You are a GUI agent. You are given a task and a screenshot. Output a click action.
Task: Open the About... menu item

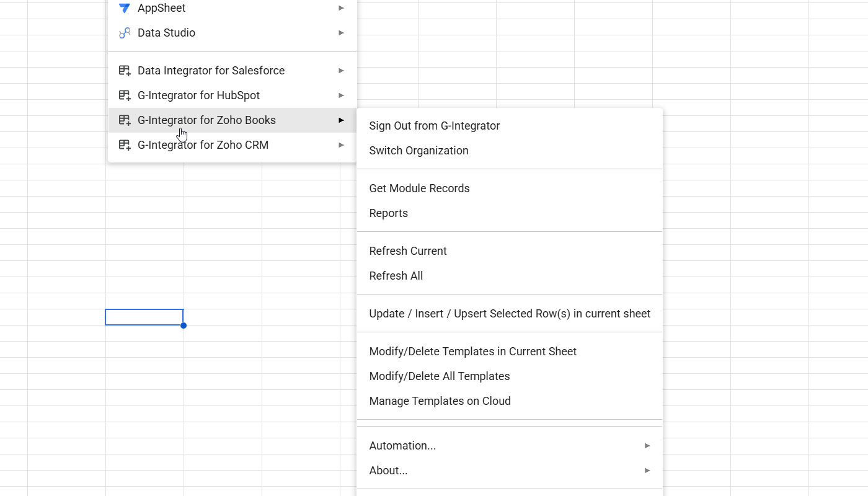510,471
